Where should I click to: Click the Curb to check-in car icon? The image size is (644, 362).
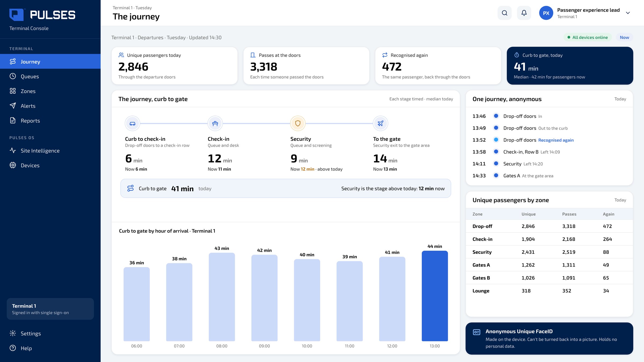tap(133, 123)
